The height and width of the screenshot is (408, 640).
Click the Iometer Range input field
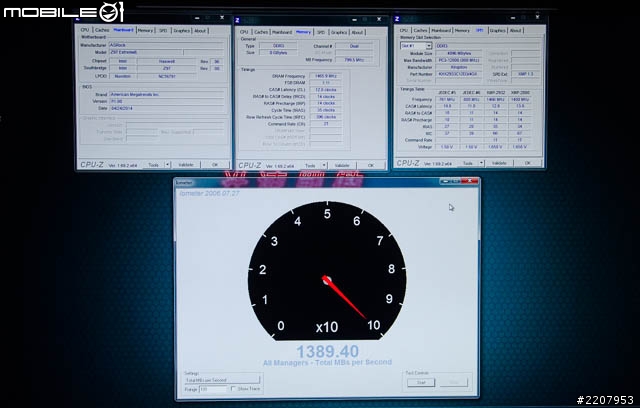click(x=213, y=389)
